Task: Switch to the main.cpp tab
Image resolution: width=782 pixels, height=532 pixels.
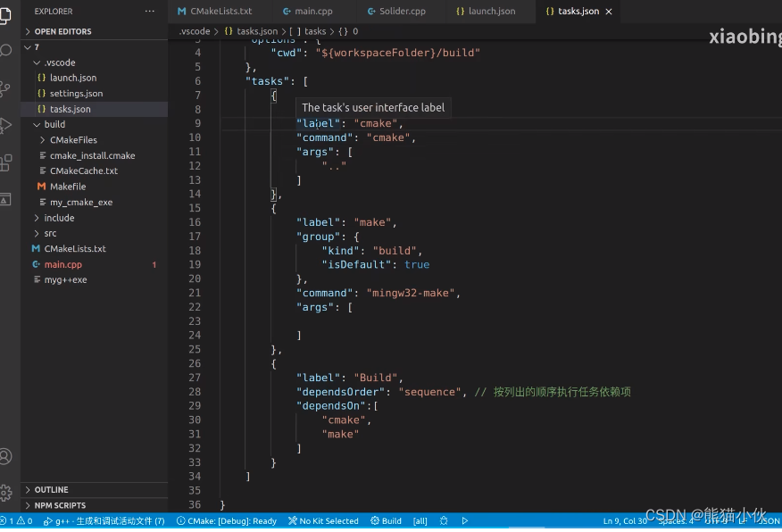Action: (x=308, y=11)
